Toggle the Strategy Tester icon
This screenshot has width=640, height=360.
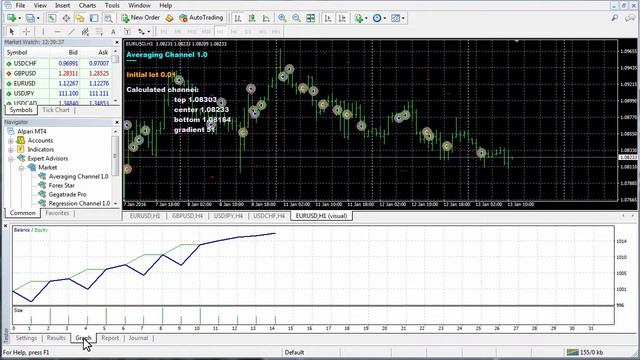tap(108, 18)
